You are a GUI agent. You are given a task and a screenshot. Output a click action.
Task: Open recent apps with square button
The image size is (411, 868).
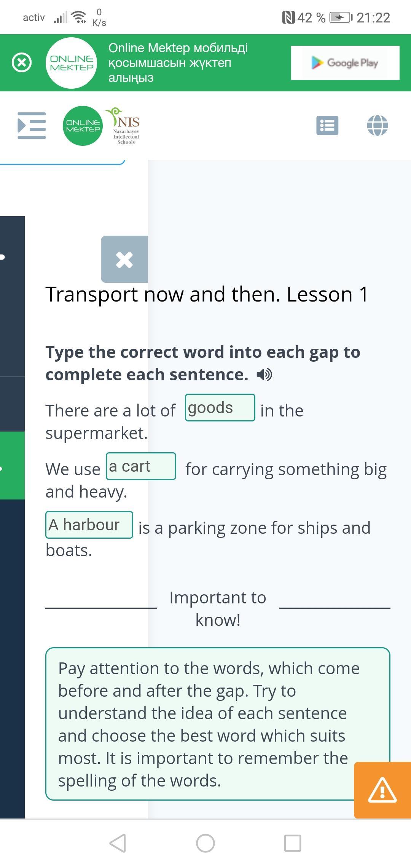coord(293,843)
